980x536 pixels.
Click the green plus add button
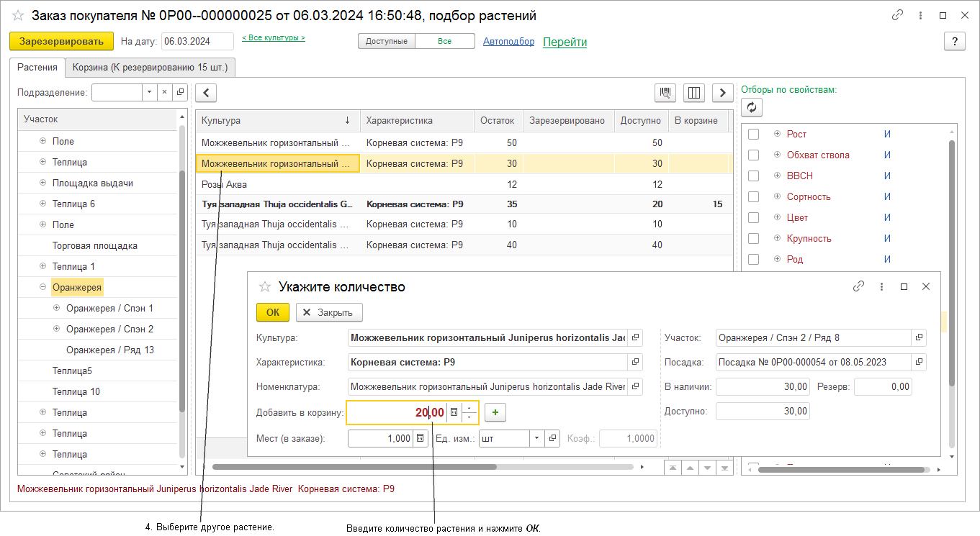[x=495, y=412]
